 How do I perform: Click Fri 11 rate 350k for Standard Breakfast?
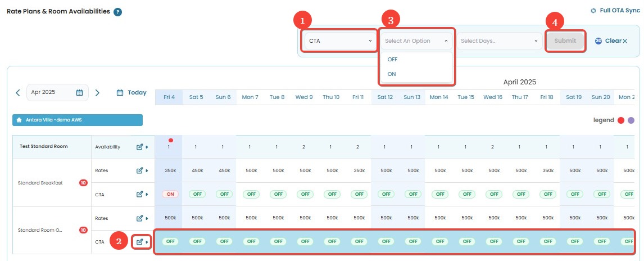[359, 170]
